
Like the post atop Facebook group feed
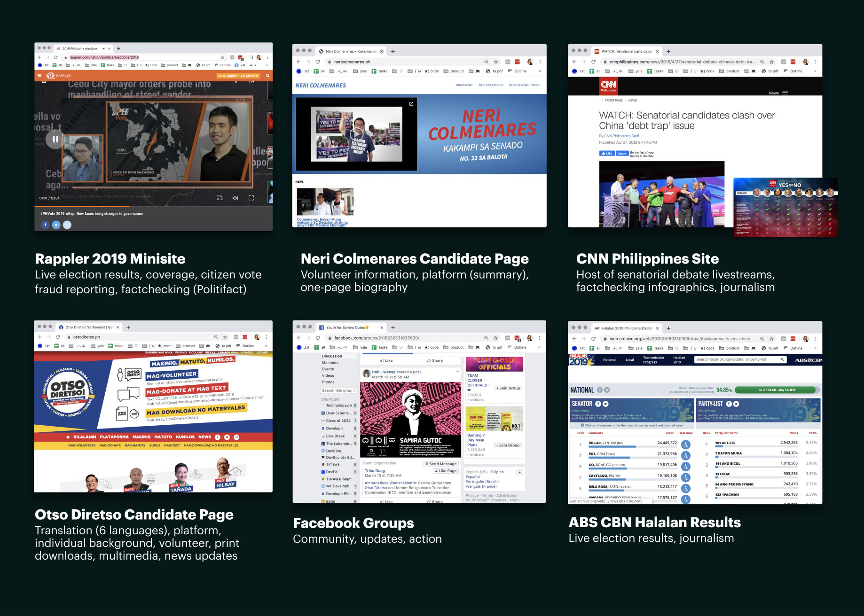pyautogui.click(x=386, y=360)
